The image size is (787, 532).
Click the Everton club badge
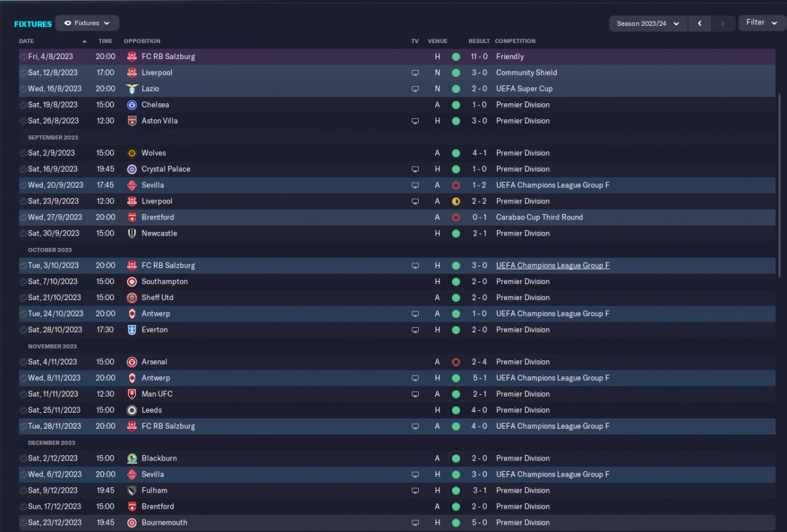pos(132,330)
